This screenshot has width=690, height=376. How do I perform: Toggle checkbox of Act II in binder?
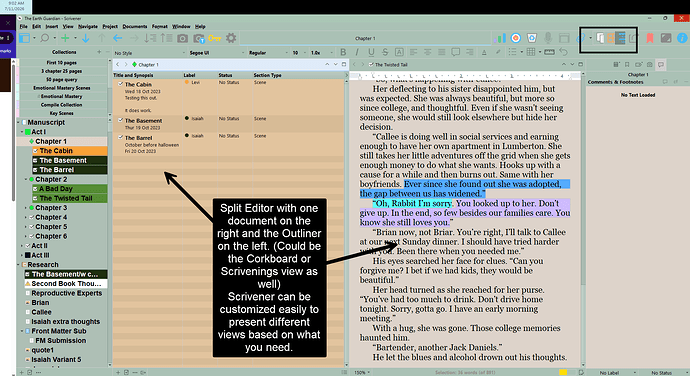(28, 246)
